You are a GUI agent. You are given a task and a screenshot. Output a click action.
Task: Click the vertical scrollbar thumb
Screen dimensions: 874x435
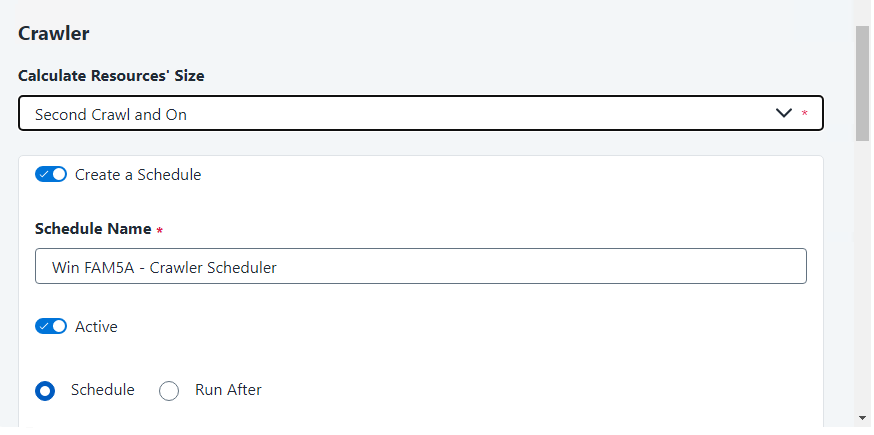point(862,84)
